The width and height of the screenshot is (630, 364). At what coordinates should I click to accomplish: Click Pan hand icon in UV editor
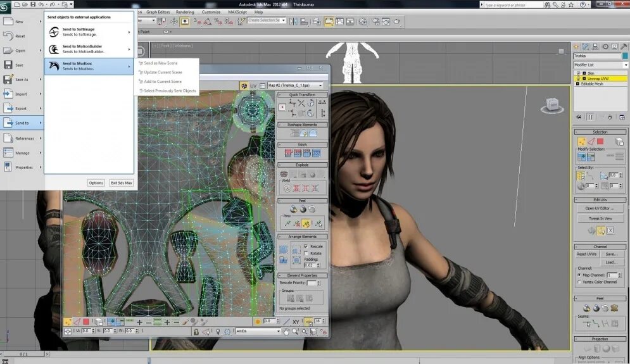tap(286, 332)
